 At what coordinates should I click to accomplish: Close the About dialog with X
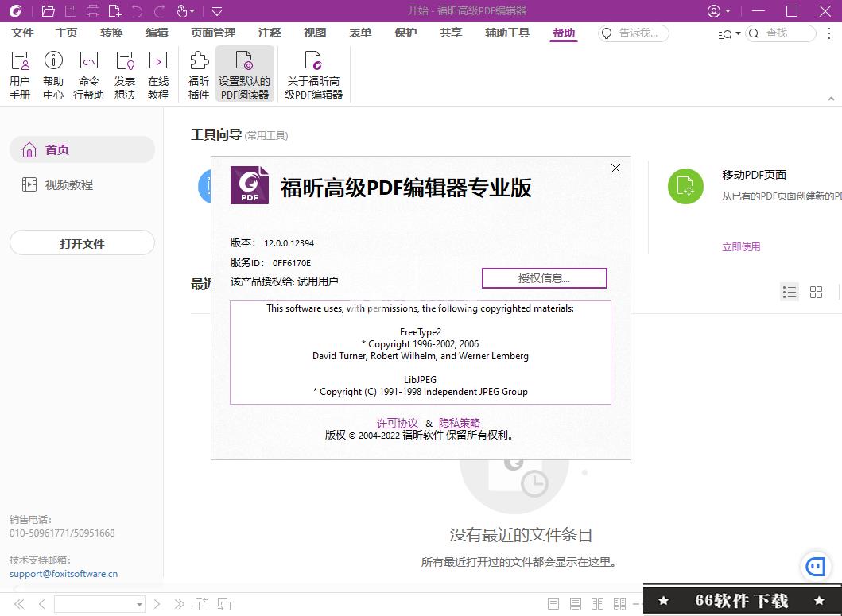coord(616,168)
